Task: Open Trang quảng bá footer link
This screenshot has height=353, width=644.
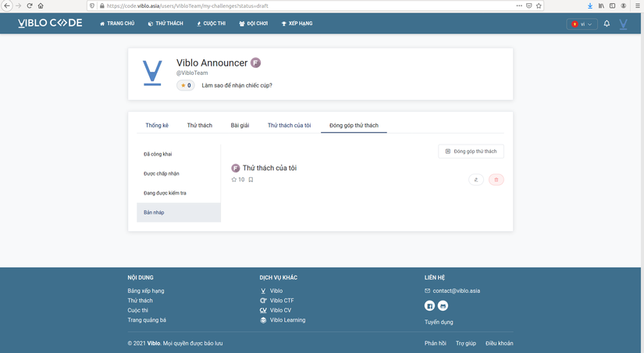Action: (x=147, y=319)
